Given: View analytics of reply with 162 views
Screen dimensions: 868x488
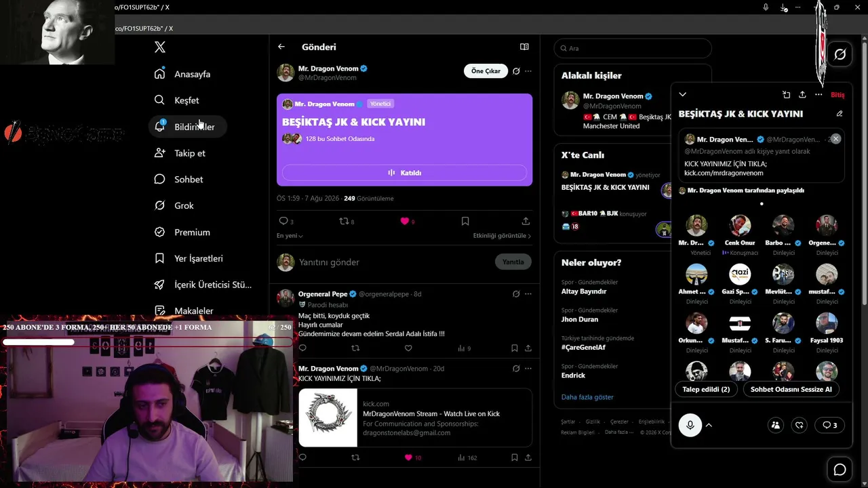Looking at the screenshot, I should pyautogui.click(x=467, y=457).
